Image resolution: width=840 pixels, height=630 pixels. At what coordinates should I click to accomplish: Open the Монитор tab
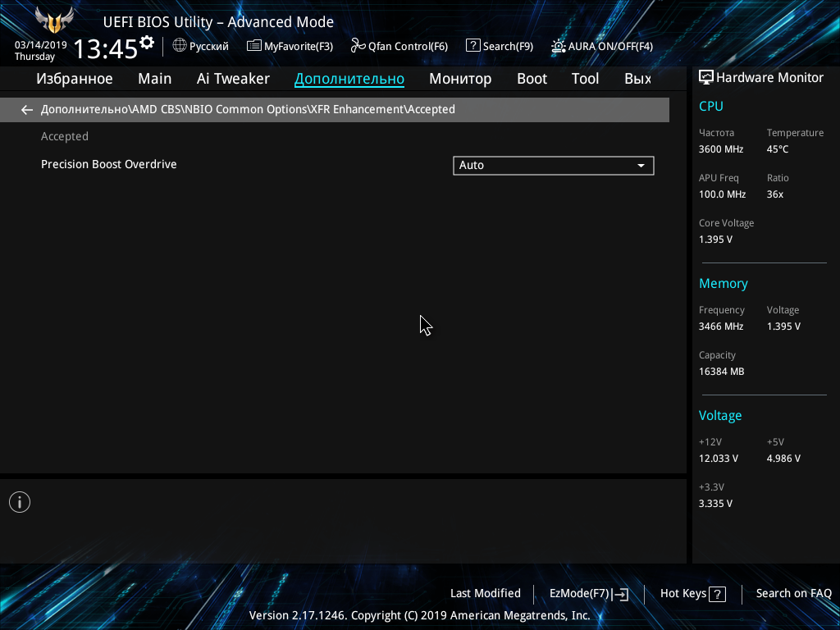460,79
